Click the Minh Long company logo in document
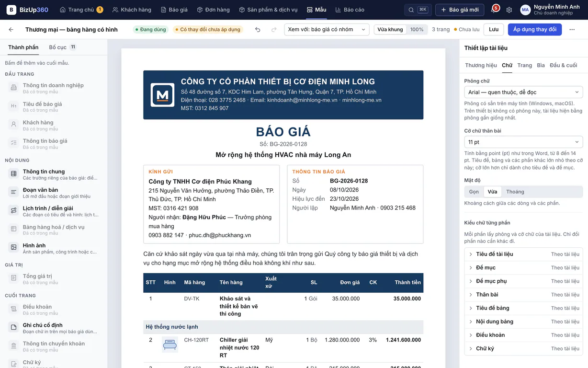The width and height of the screenshot is (588, 368). pos(162,95)
